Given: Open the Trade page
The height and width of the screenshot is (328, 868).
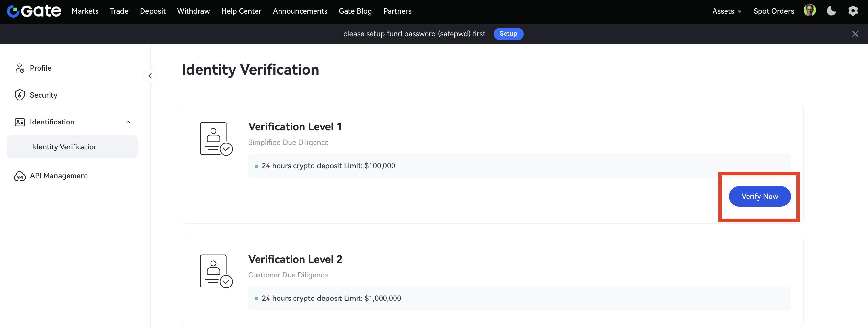Looking at the screenshot, I should click(x=119, y=11).
